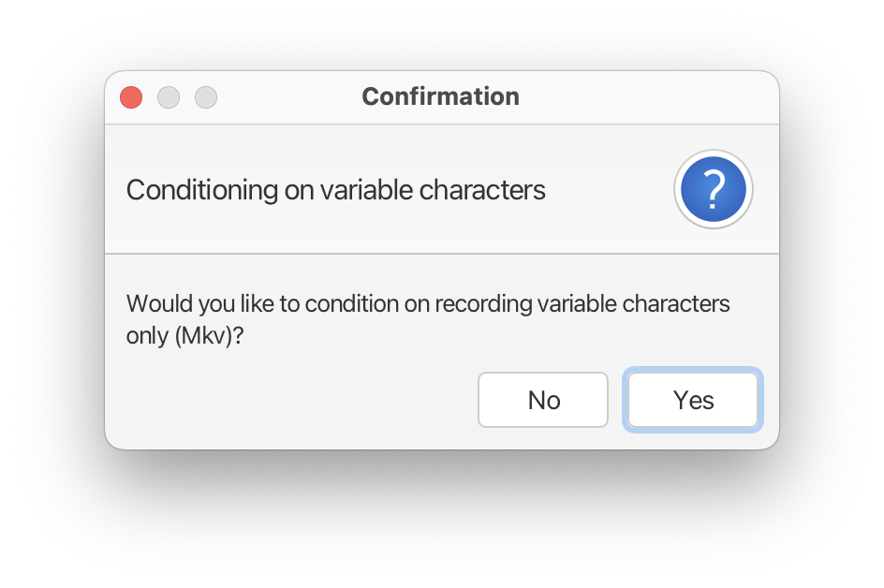Click the header panel beside the question icon
Screen dimensions: 884x588
[609, 190]
